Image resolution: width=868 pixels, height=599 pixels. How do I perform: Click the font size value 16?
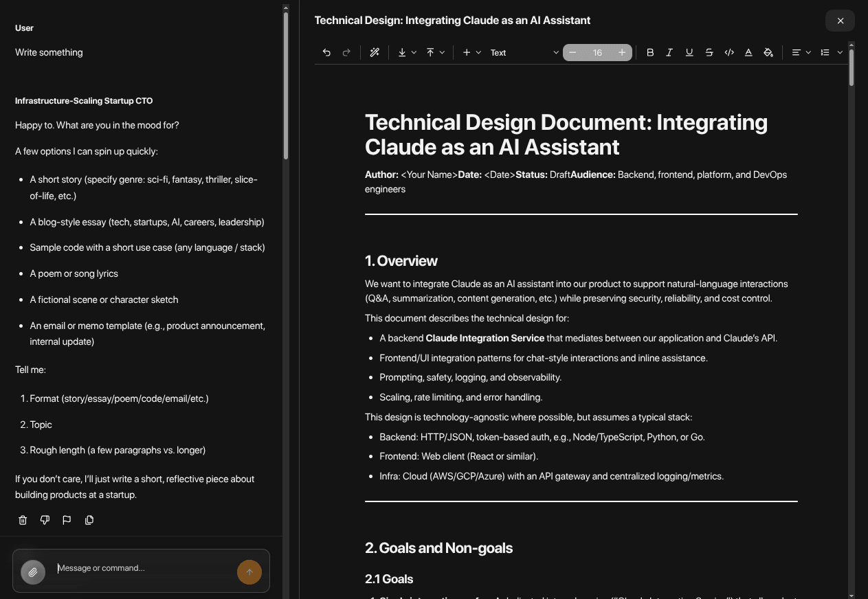coord(597,52)
